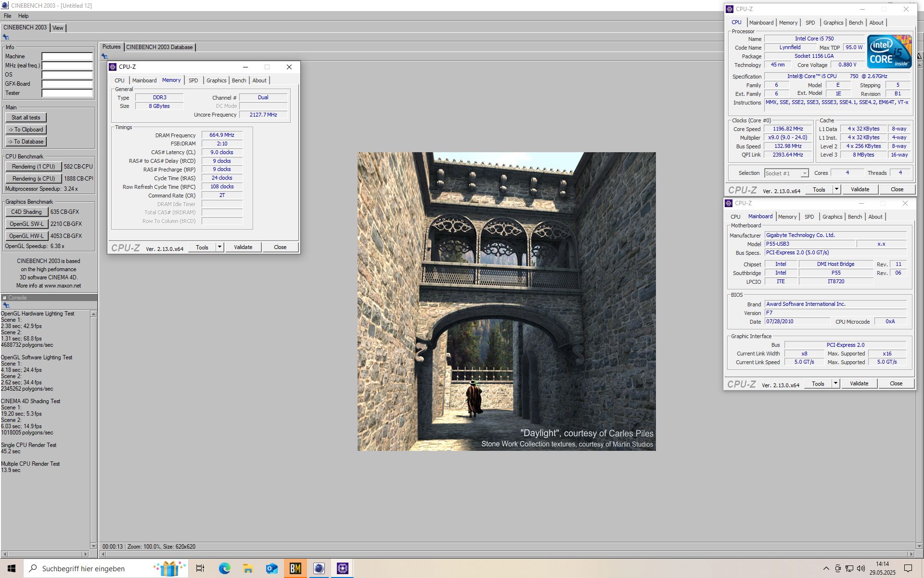Open the File menu
The width and height of the screenshot is (924, 578).
click(7, 16)
